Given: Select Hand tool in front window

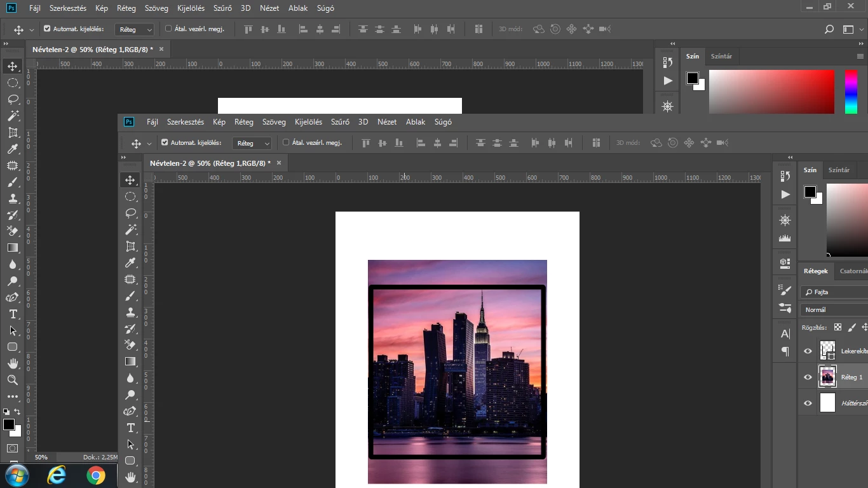Looking at the screenshot, I should 130,477.
